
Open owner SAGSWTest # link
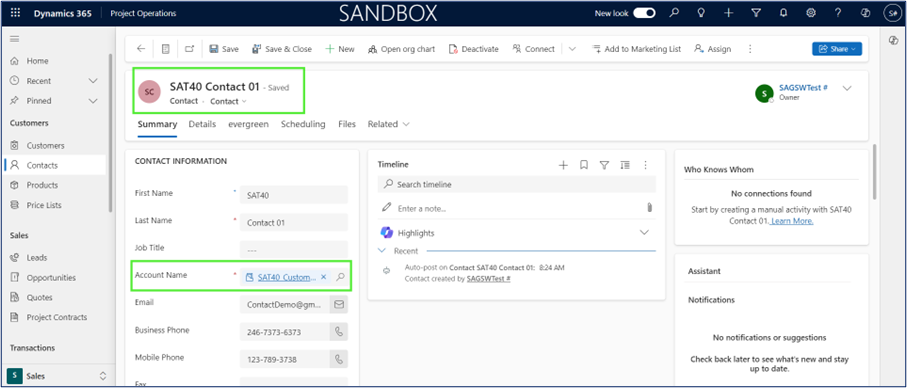[x=803, y=87]
